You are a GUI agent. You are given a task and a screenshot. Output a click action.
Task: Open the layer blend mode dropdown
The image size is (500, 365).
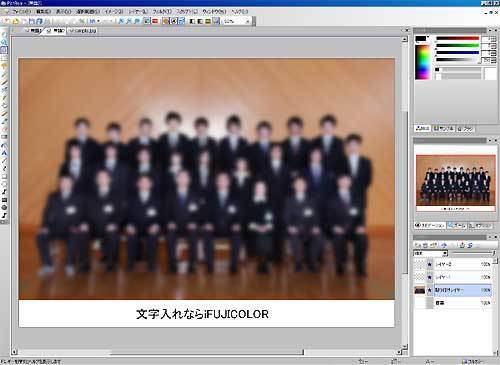pyautogui.click(x=430, y=254)
